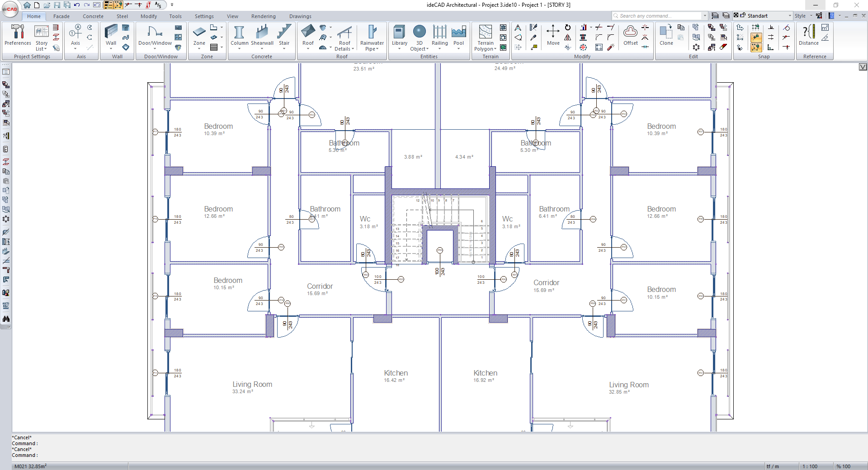
Task: Open the Distance measurement tool
Action: (808, 36)
